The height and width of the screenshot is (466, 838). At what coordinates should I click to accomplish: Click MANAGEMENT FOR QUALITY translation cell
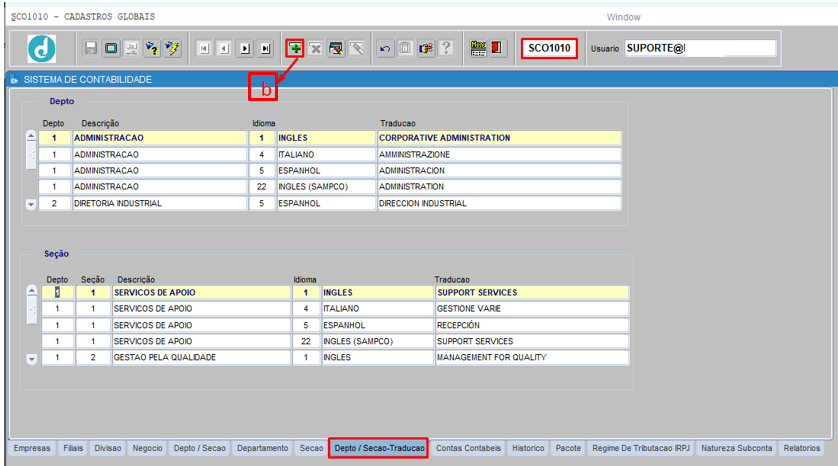(532, 357)
